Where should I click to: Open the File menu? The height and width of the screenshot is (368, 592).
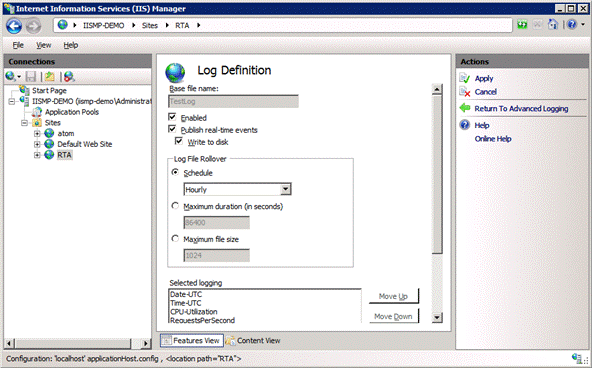pyautogui.click(x=18, y=45)
